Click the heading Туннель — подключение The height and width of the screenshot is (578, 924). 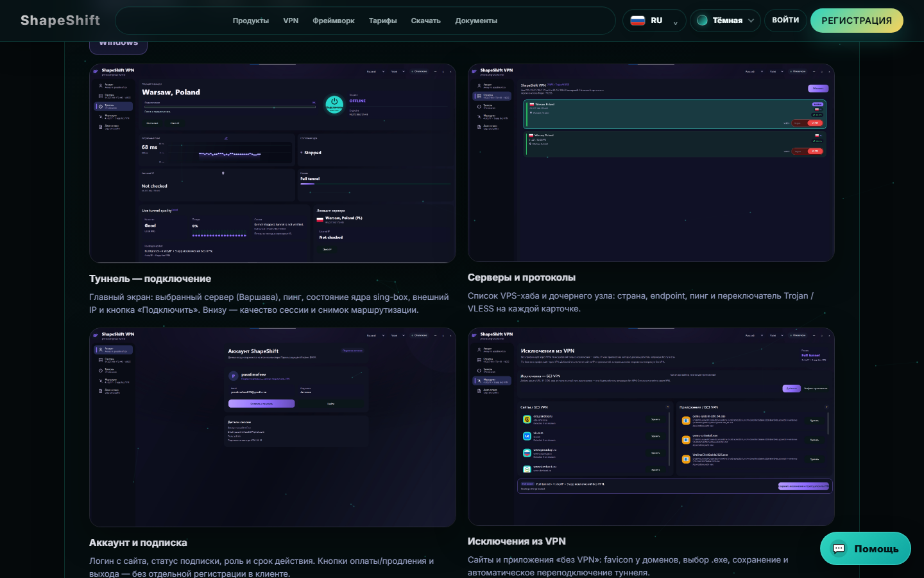tap(150, 279)
